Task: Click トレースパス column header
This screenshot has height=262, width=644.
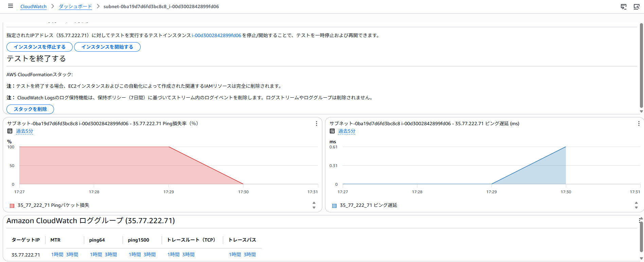Action: point(242,240)
